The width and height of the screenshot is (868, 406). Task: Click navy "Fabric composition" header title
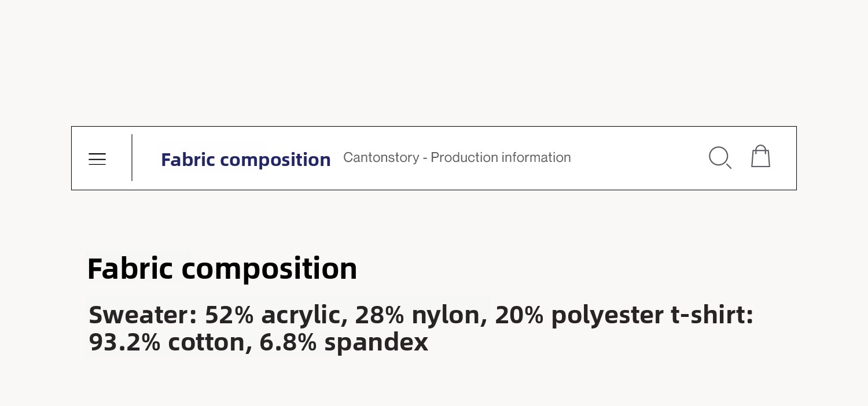(245, 160)
